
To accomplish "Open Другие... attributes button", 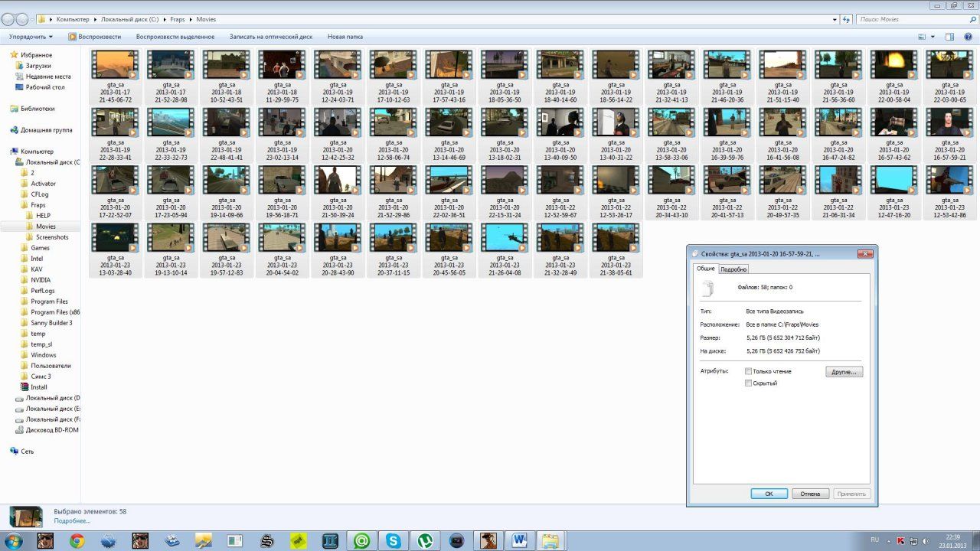I will [x=844, y=372].
